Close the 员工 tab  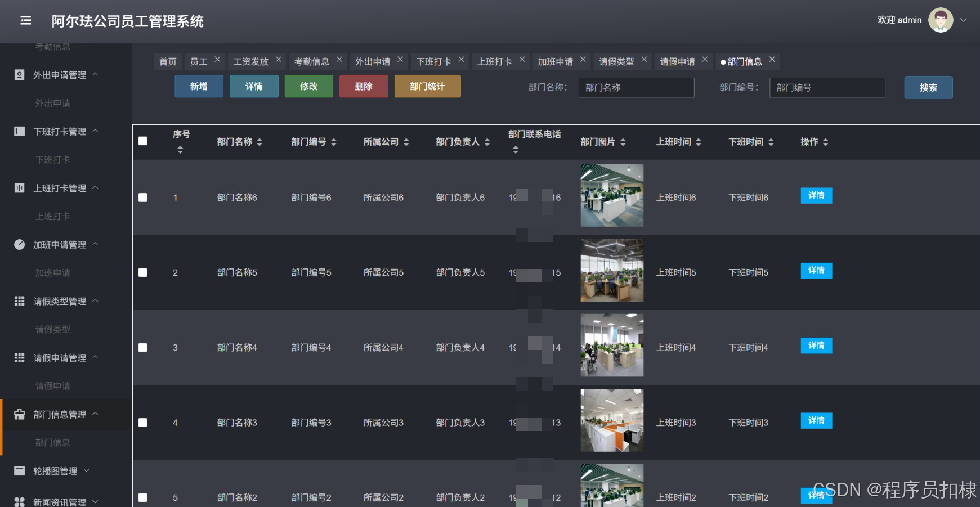(x=217, y=59)
